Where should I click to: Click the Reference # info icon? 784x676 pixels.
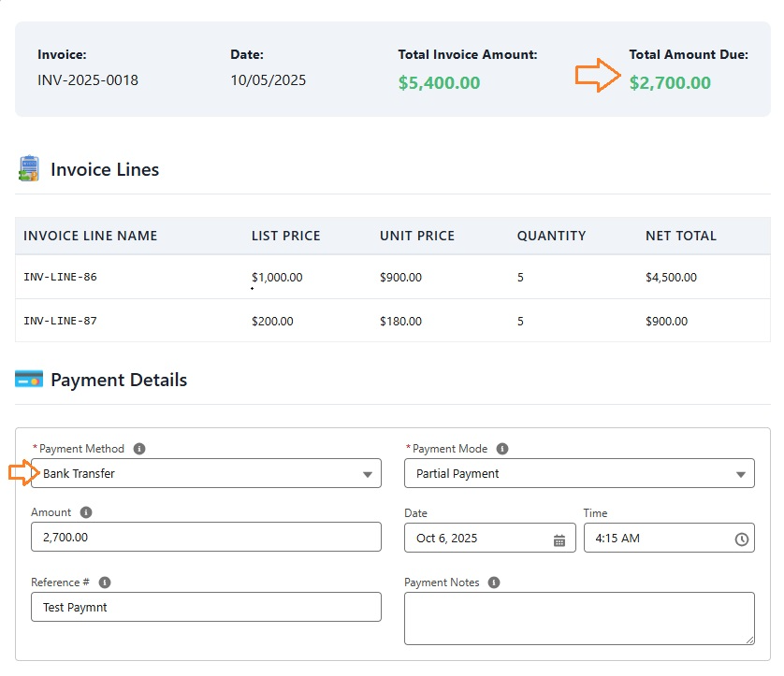[105, 583]
